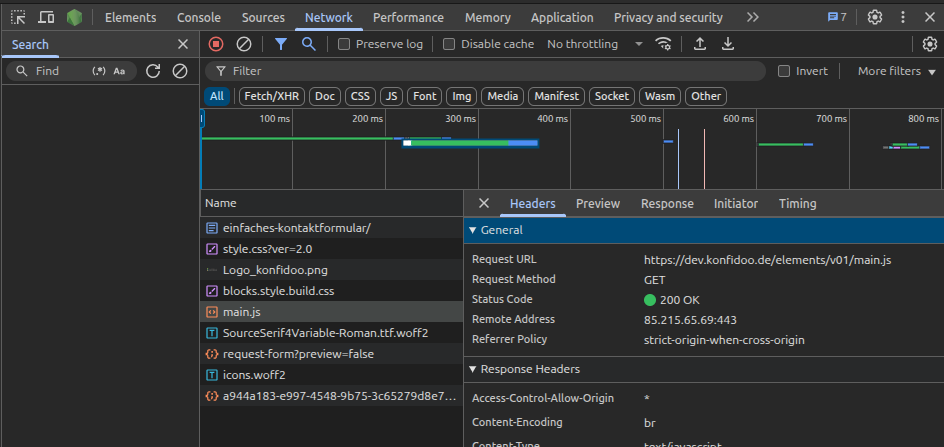Click the import HAR upload icon
Viewport: 944px width, 447px height.
click(x=700, y=44)
